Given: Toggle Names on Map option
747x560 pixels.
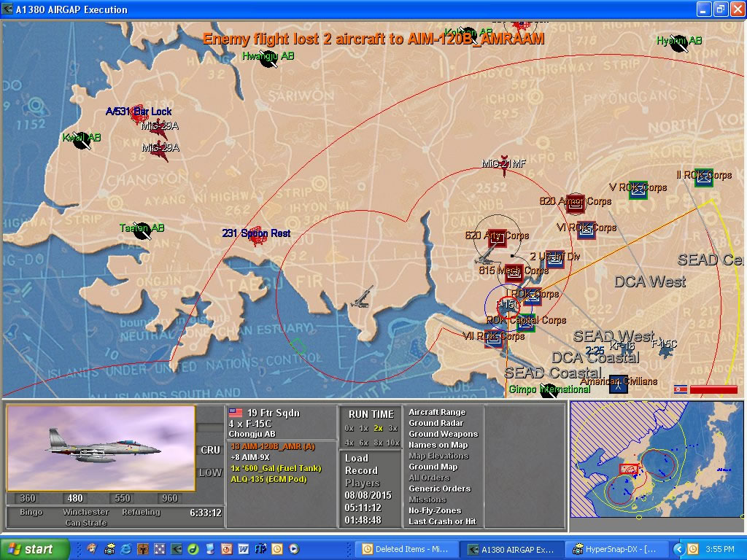Looking at the screenshot, I should pos(438,445).
